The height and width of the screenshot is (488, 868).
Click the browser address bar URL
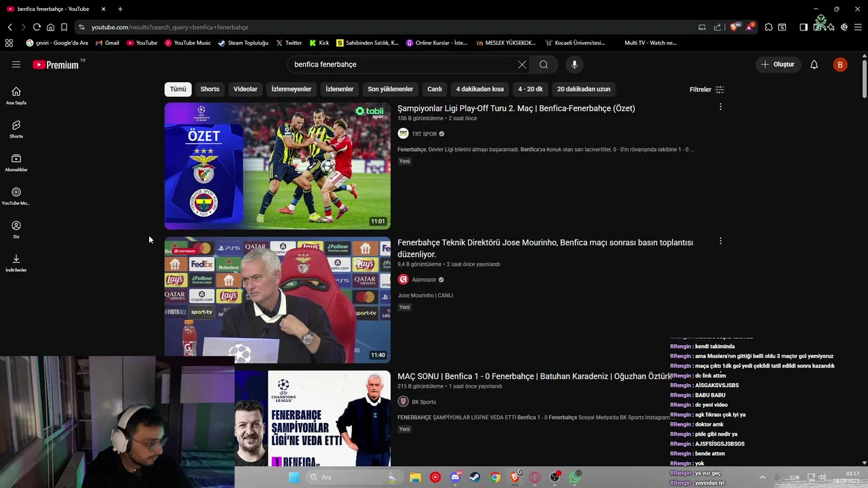click(x=170, y=27)
